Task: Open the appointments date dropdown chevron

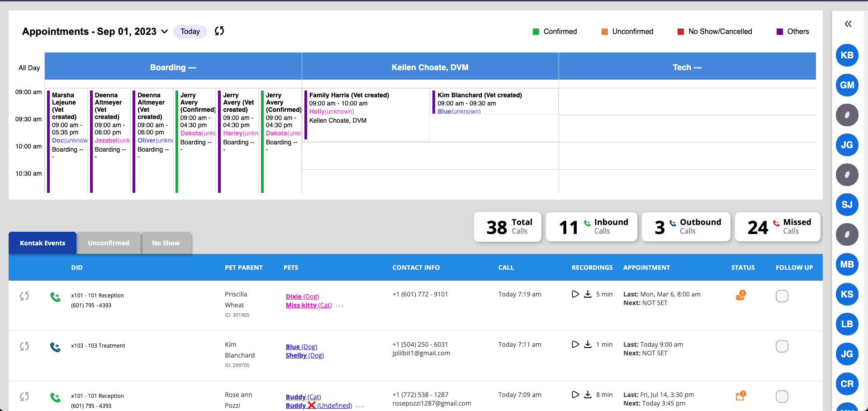Action: coord(165,32)
